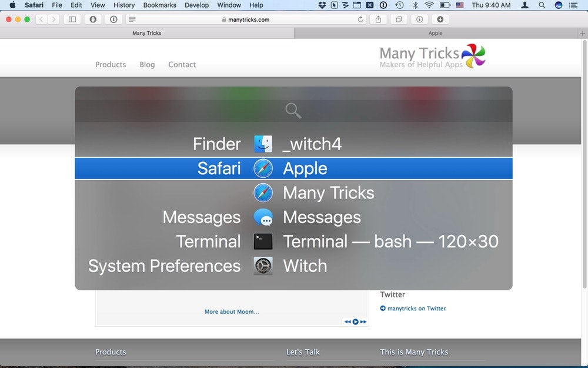Add a new Safari tab
Image resolution: width=588 pixels, height=368 pixels.
pyautogui.click(x=582, y=33)
